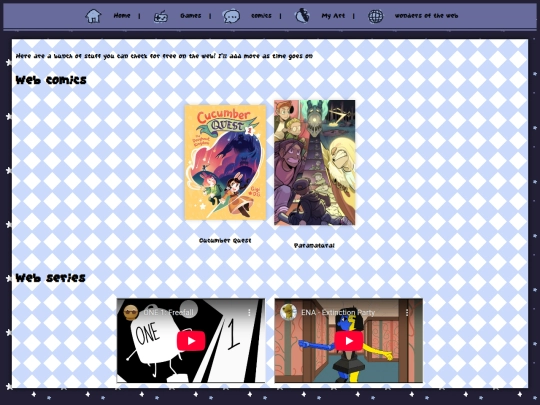Play the ONE 1: Freefall video
540x405 pixels.
click(191, 341)
